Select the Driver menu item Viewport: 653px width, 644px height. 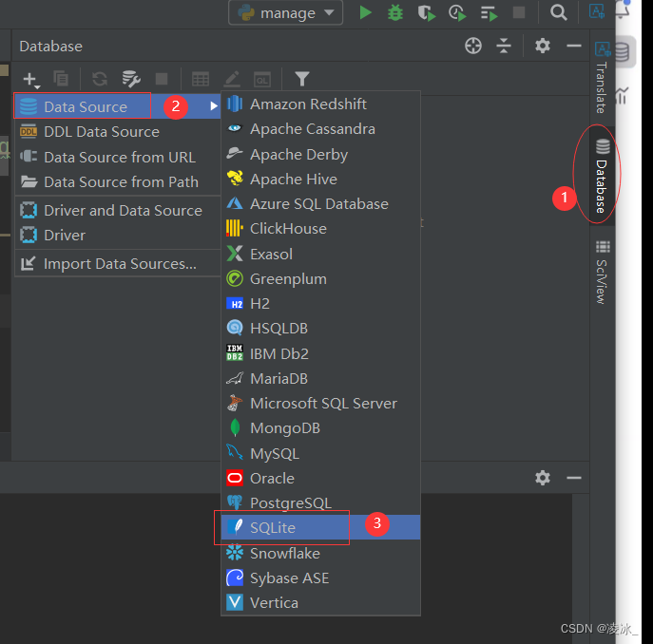pyautogui.click(x=118, y=236)
